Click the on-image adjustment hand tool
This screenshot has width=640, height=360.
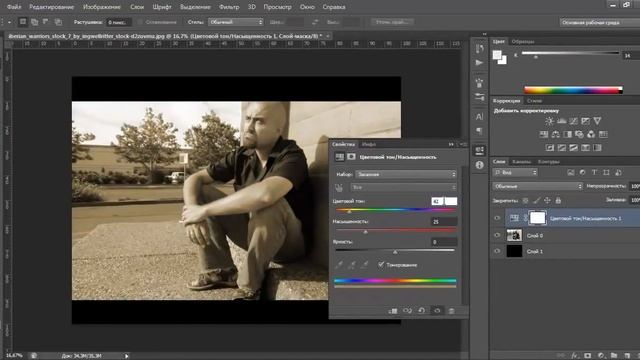pyautogui.click(x=339, y=188)
